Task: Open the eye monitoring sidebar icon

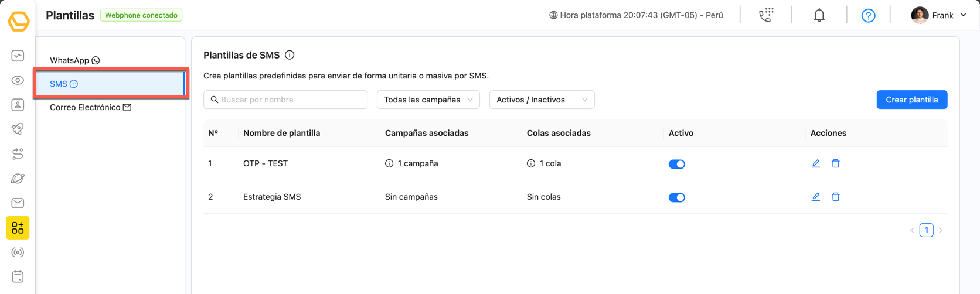Action: point(18,80)
